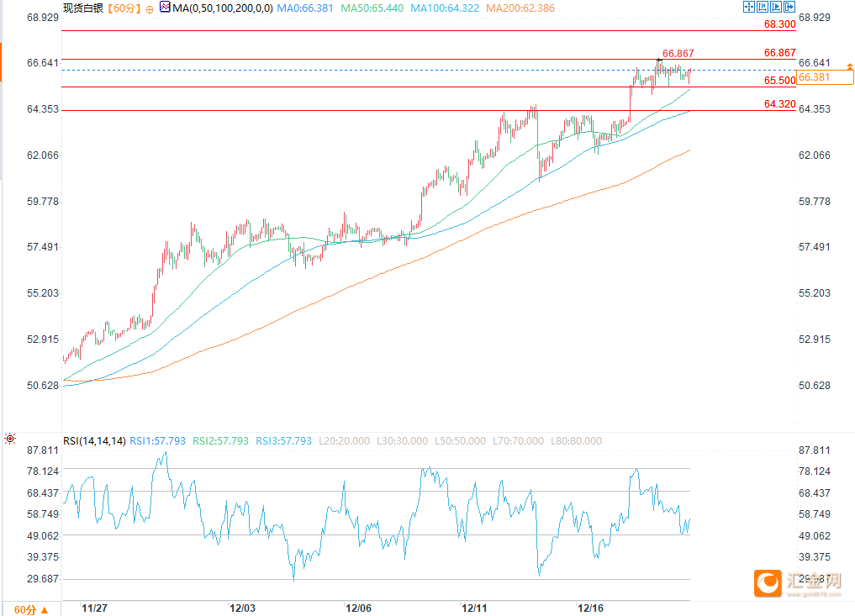This screenshot has height=616, width=855.
Task: Select the 68.300 red resistance line label
Action: coord(779,24)
